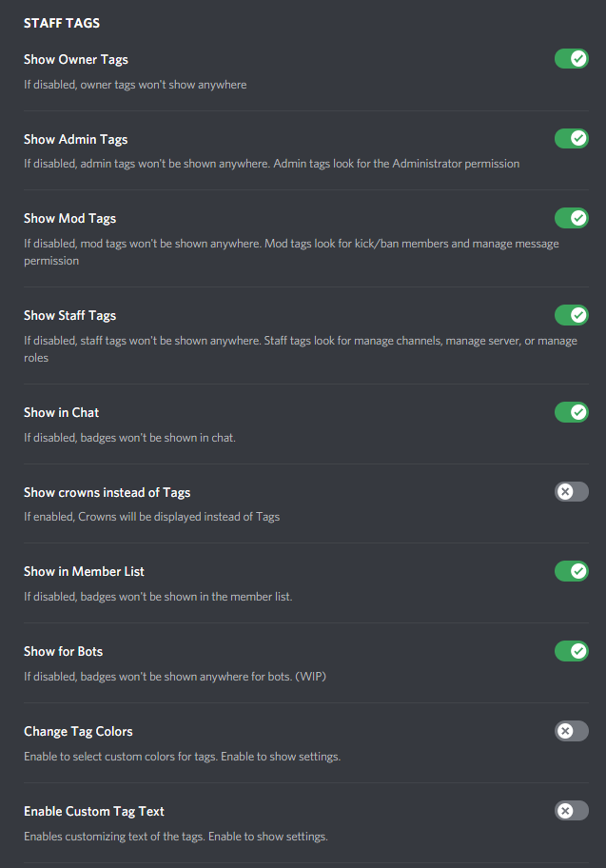Image resolution: width=606 pixels, height=868 pixels.
Task: Toggle off the Show Mod Tags switch
Action: 571,218
